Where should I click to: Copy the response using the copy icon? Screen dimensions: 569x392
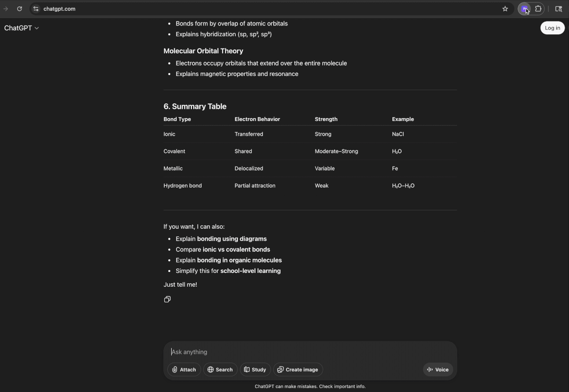coord(167,299)
